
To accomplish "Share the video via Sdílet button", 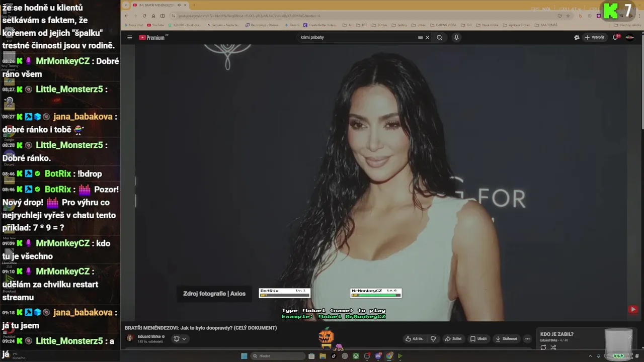I will tap(453, 339).
